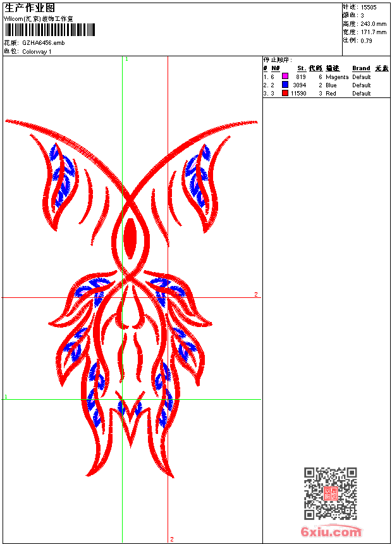392x544 pixels.
Task: Select the 'Magenta' description text
Action: tap(337, 77)
